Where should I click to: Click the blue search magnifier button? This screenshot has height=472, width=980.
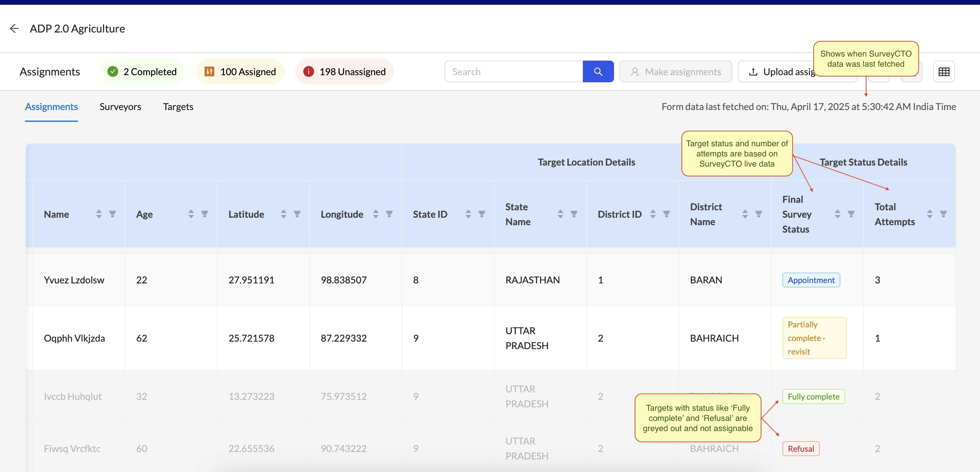click(x=598, y=71)
